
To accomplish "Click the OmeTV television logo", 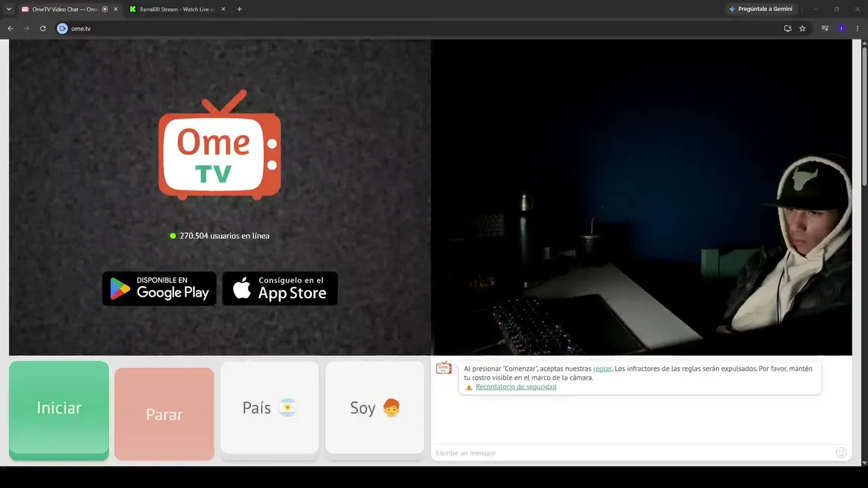I will [x=220, y=146].
